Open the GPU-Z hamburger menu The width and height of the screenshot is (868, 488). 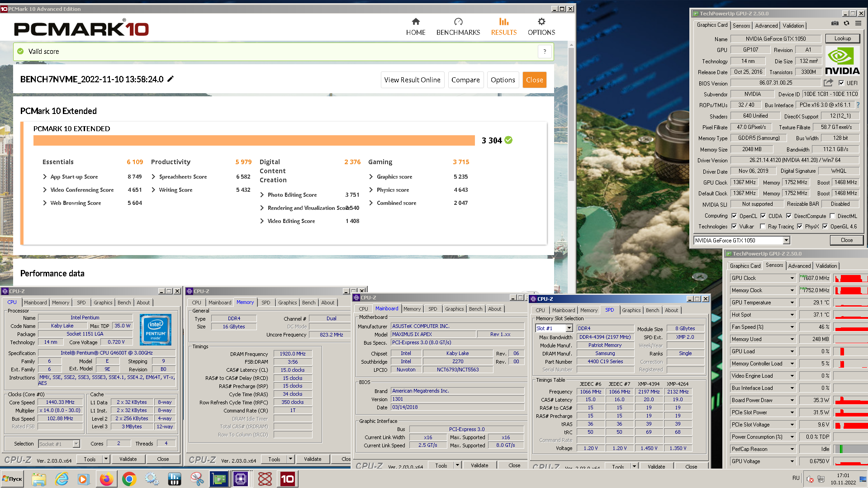858,24
